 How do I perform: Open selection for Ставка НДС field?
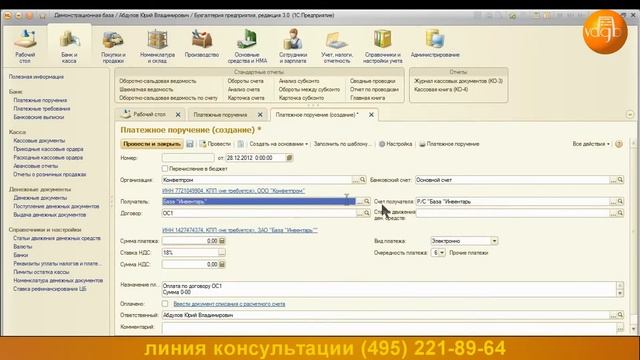222,253
